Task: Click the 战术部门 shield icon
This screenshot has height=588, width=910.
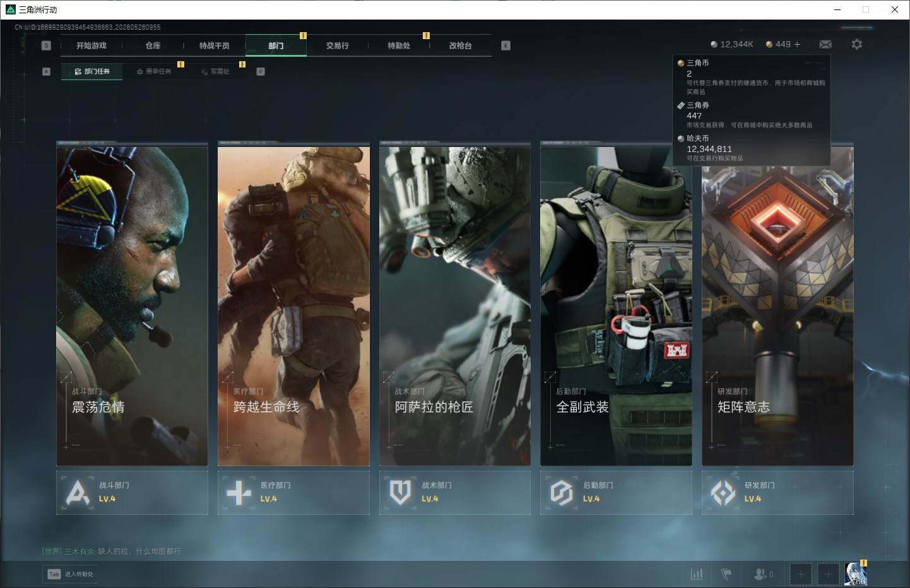Action: pos(400,493)
